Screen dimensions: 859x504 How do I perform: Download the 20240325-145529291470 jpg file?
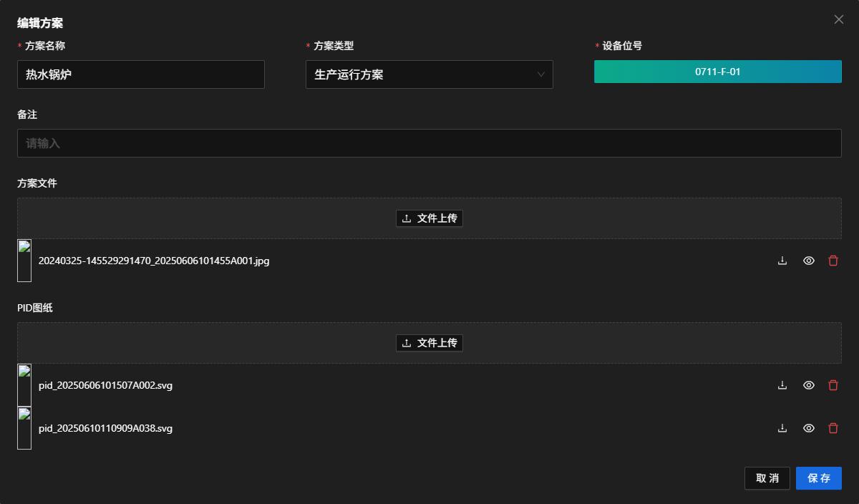782,261
